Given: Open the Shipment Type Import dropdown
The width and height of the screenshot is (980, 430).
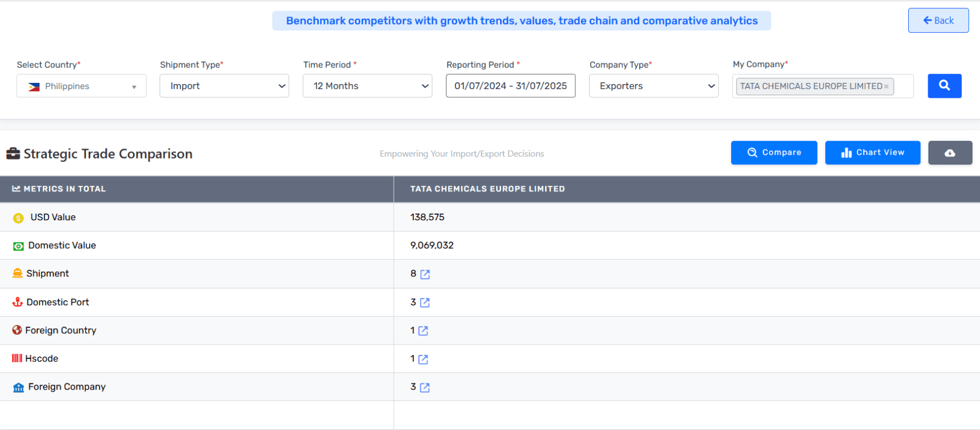Looking at the screenshot, I should click(224, 86).
